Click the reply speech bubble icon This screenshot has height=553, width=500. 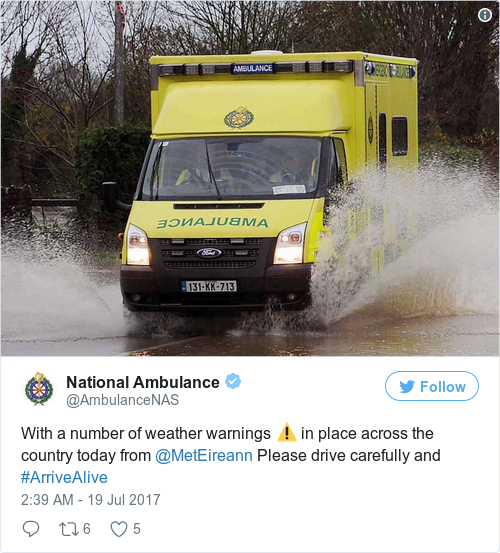click(x=31, y=529)
